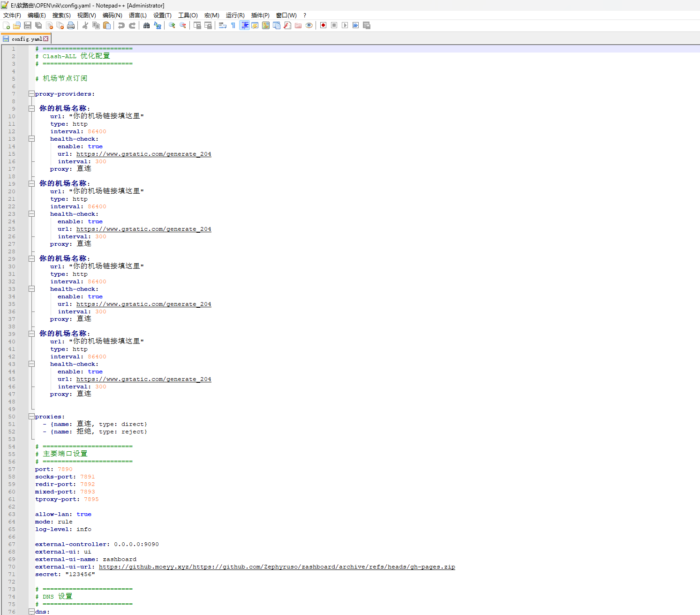This screenshot has width=700, height=615.
Task: Close current document via toolbar icon
Action: click(x=50, y=25)
